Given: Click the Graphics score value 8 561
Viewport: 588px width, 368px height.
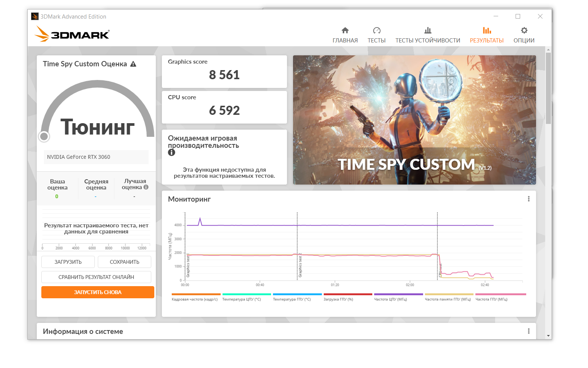Looking at the screenshot, I should (224, 75).
